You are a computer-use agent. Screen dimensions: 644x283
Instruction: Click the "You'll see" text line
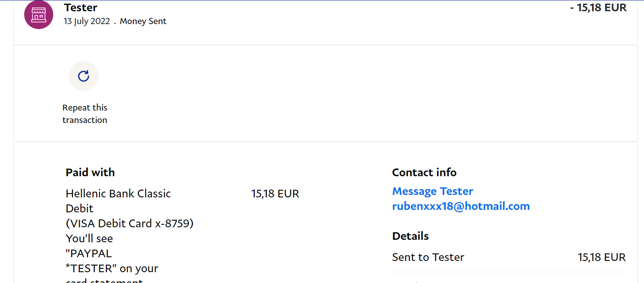click(90, 239)
